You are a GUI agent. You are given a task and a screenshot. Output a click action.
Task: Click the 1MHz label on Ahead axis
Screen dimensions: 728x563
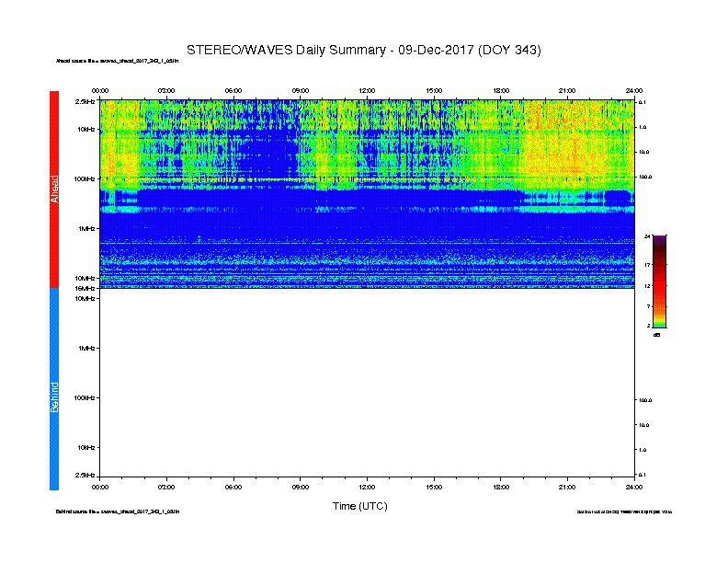pyautogui.click(x=86, y=228)
